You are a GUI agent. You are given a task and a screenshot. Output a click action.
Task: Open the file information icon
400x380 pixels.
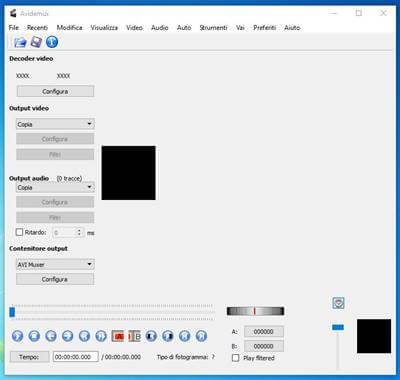(x=52, y=42)
